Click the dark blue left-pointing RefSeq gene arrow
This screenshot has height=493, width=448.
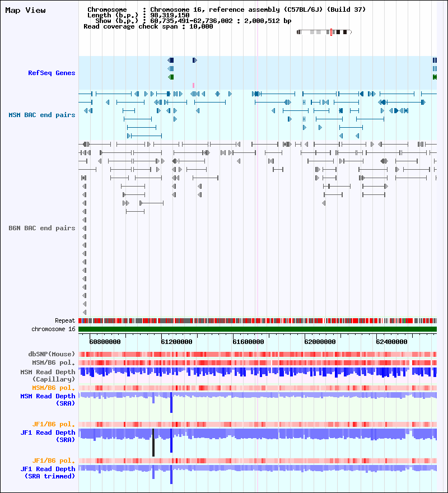[171, 60]
